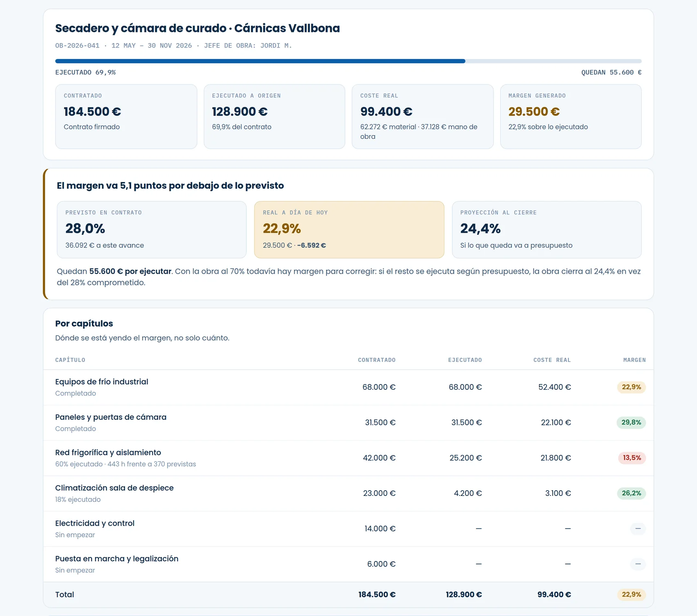Select the Puesta en marcha y legalización row
The image size is (697, 616).
(x=348, y=564)
